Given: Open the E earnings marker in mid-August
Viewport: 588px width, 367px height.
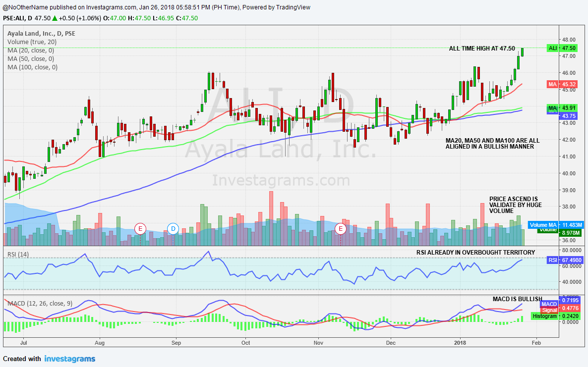Looking at the screenshot, I should [x=140, y=228].
